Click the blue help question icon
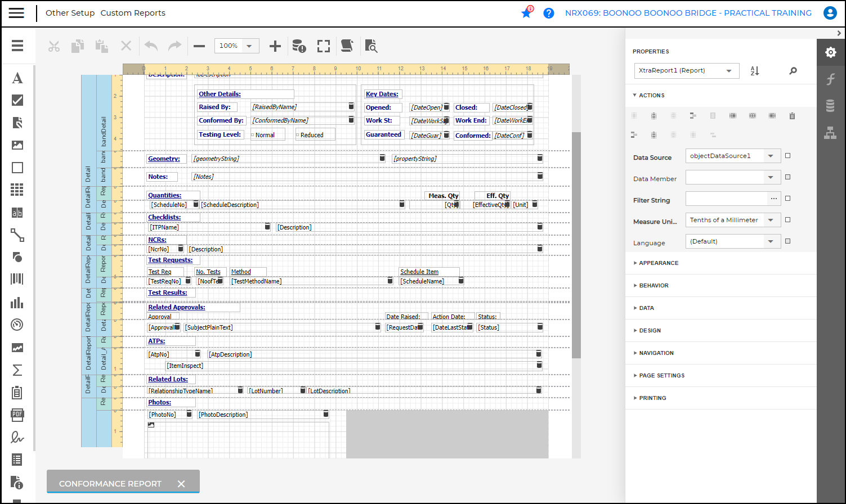This screenshot has width=846, height=504. (549, 13)
